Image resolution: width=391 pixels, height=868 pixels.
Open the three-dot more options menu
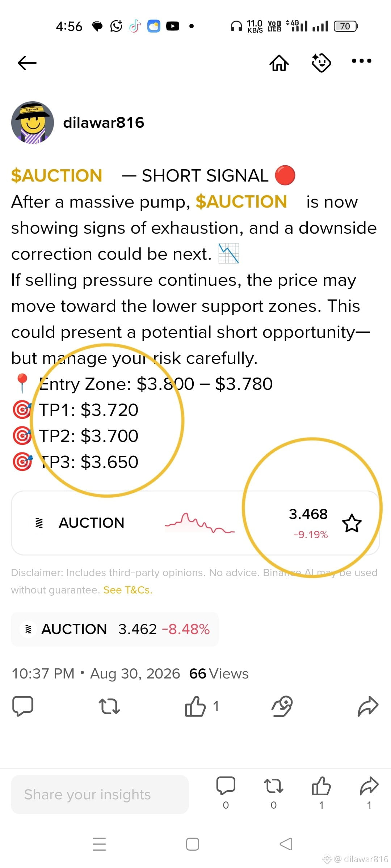[362, 61]
